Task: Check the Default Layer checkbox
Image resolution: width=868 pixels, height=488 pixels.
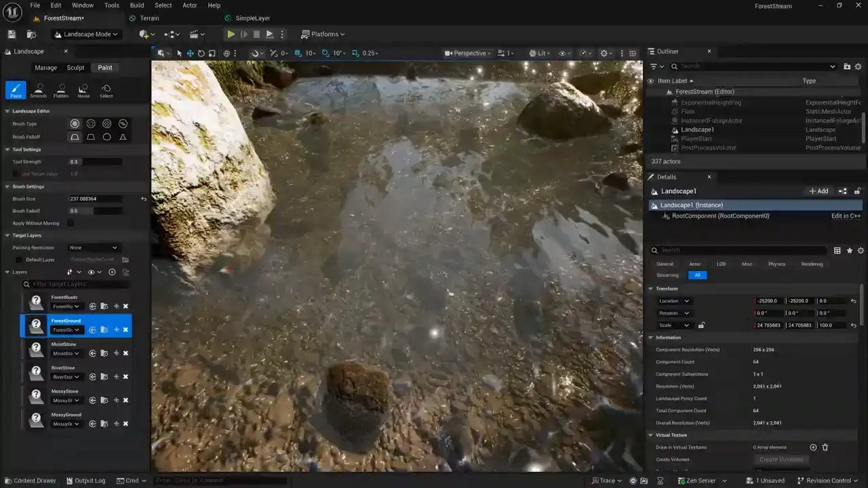Action: (19, 260)
